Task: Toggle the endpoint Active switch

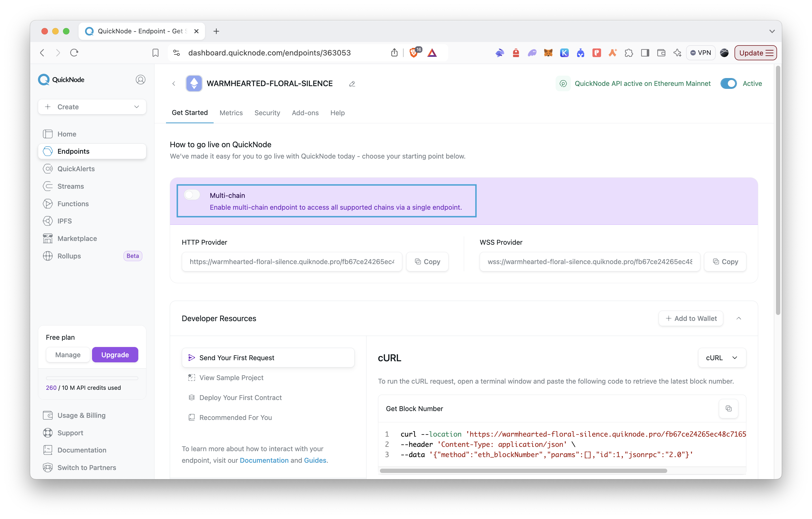Action: (728, 83)
